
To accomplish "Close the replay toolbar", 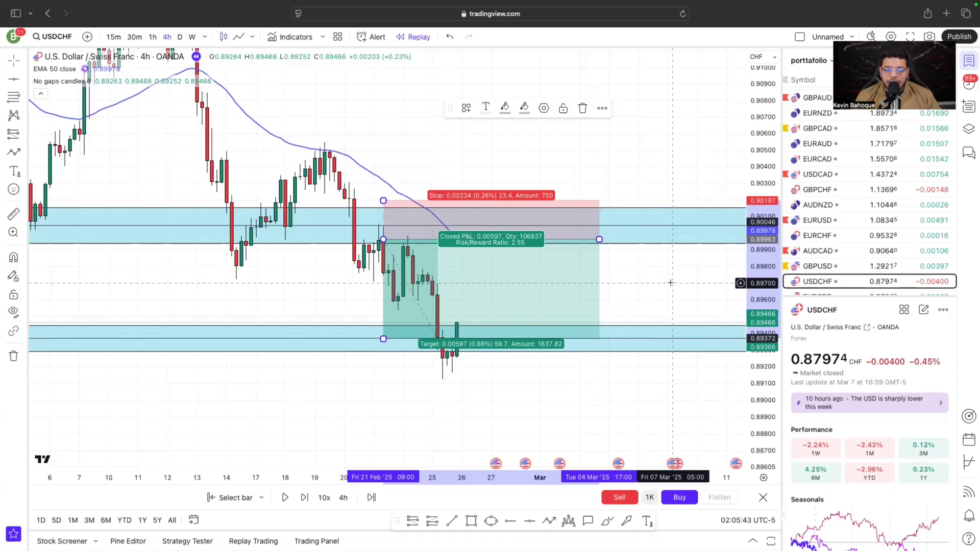I will (763, 497).
